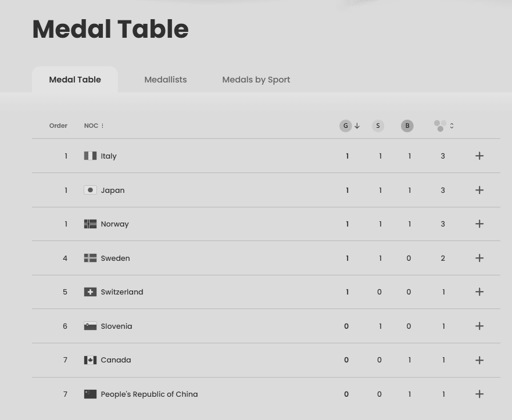The image size is (512, 420).
Task: Click the Canada flag icon
Action: point(90,360)
